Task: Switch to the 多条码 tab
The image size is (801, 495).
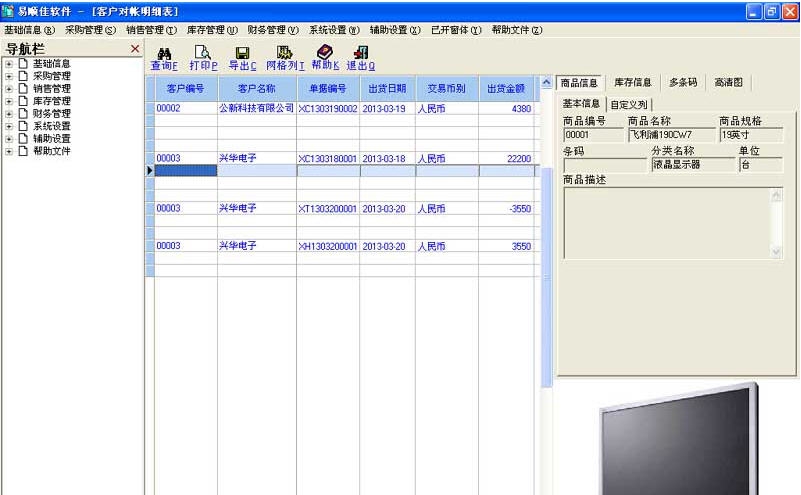Action: click(x=683, y=82)
